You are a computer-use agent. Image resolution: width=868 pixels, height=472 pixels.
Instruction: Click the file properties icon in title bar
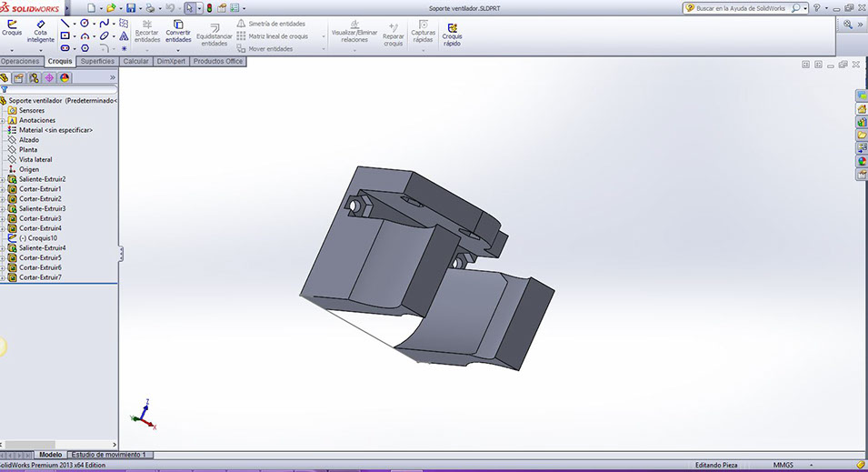tap(222, 8)
